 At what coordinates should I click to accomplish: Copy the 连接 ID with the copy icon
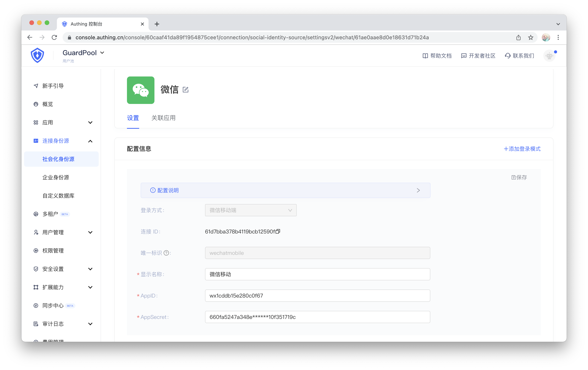click(278, 231)
